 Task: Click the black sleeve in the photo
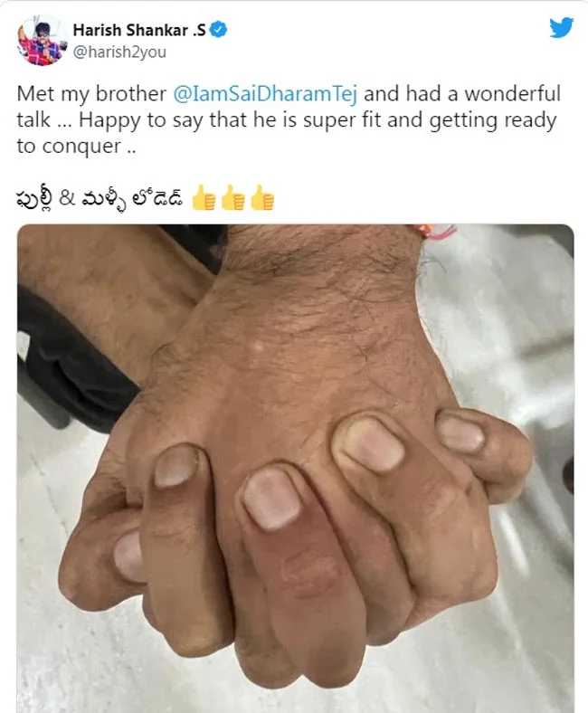[68, 359]
